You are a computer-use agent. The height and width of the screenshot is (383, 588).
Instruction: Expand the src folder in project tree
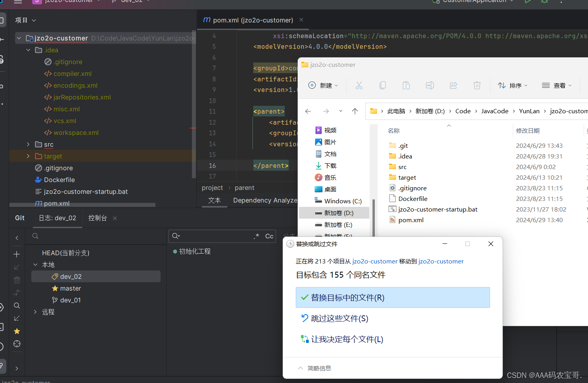pos(28,144)
